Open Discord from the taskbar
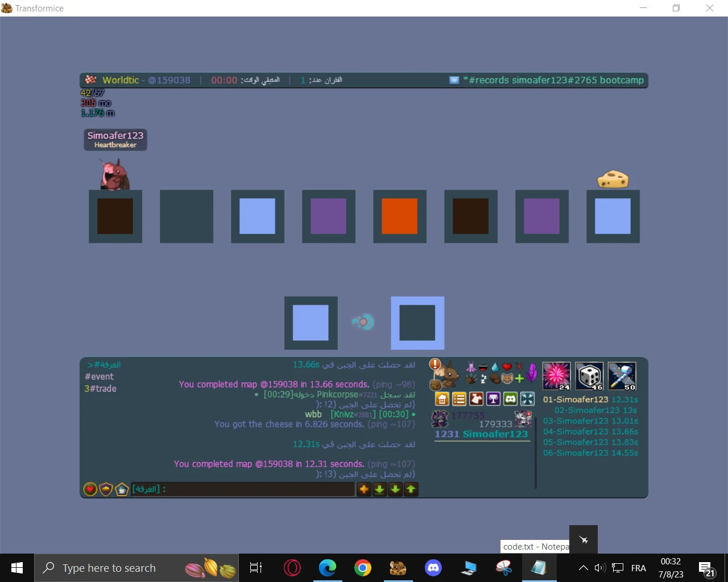This screenshot has width=728, height=582. (433, 568)
